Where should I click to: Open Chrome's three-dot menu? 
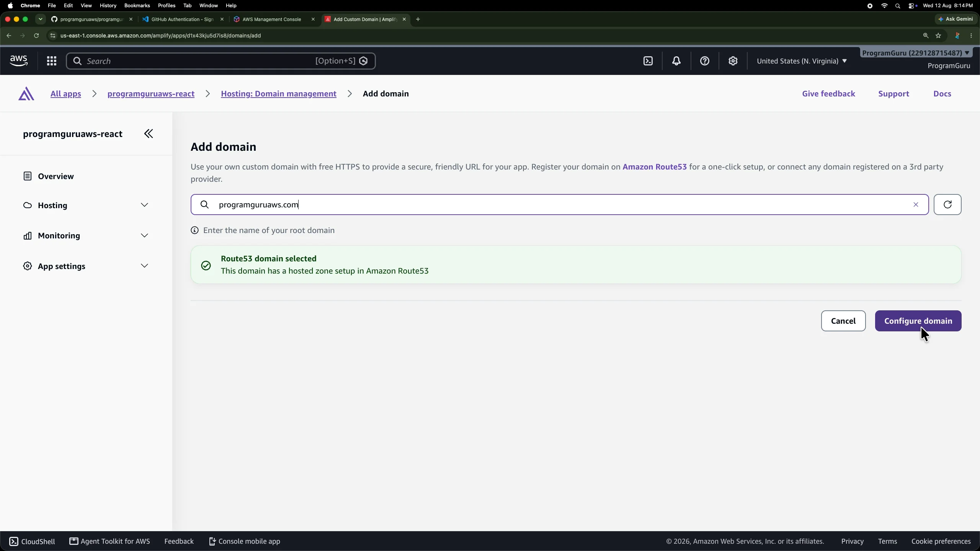[x=971, y=36]
